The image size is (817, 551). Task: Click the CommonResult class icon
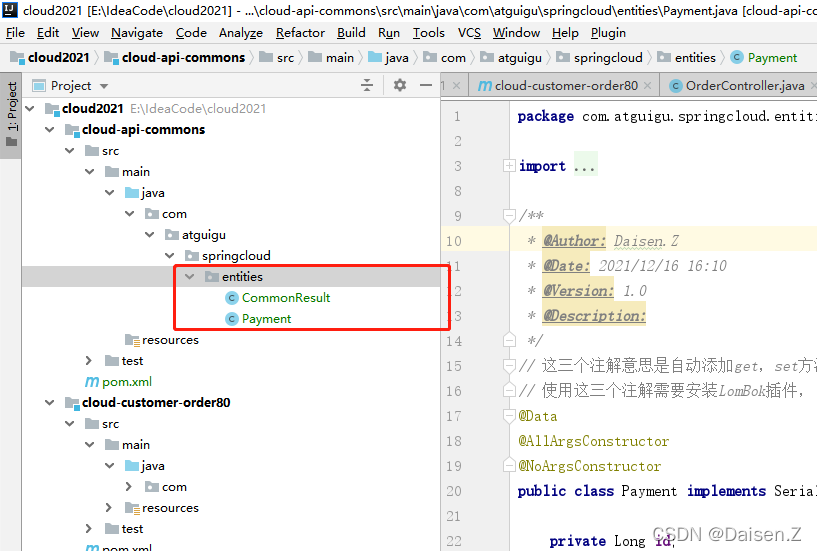click(232, 298)
